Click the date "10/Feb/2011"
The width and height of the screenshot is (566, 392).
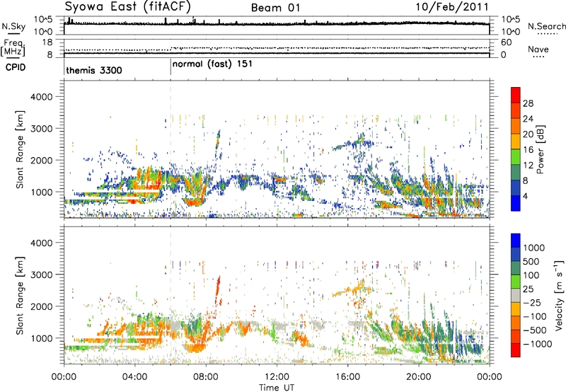click(452, 7)
